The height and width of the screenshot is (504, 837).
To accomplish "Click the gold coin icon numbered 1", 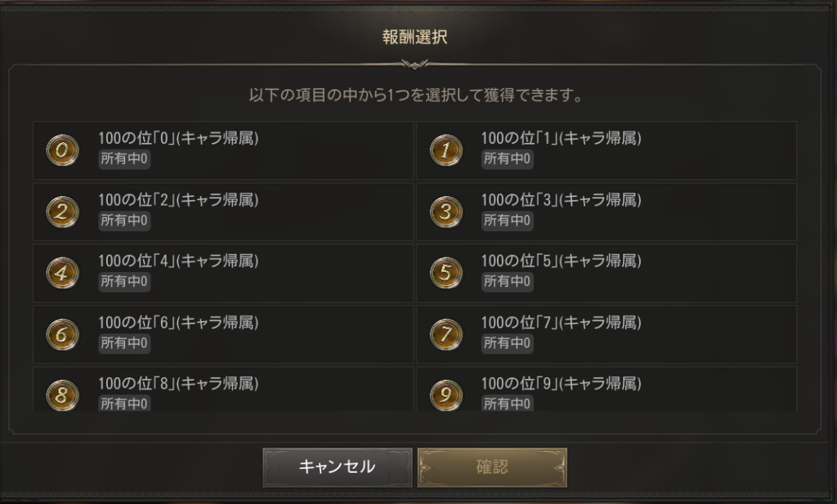I will tap(445, 150).
